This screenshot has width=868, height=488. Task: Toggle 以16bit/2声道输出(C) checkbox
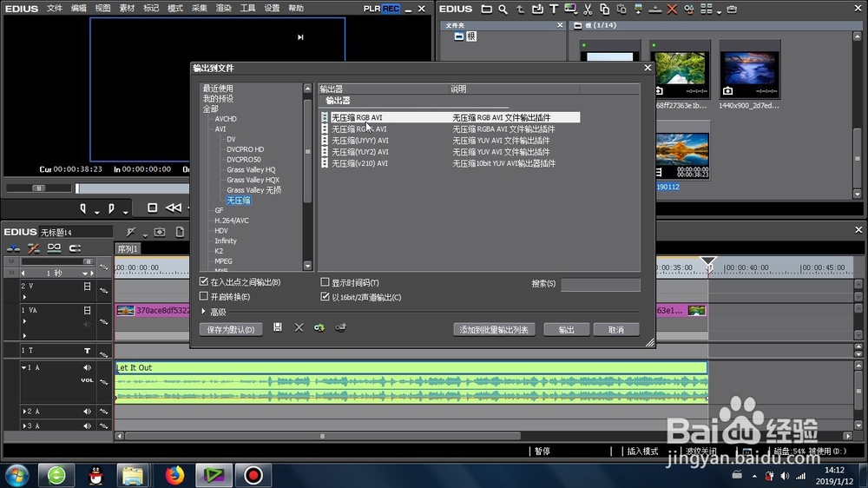point(325,296)
